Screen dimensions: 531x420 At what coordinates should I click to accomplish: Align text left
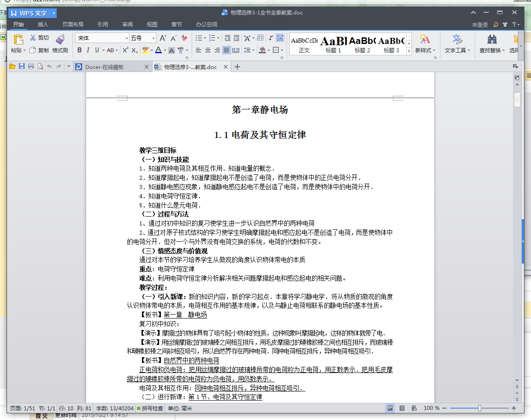[199, 51]
